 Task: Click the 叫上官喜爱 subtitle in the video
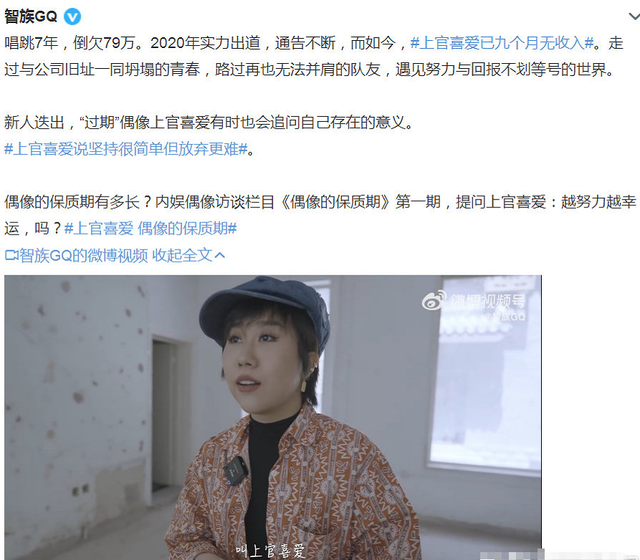pyautogui.click(x=271, y=551)
